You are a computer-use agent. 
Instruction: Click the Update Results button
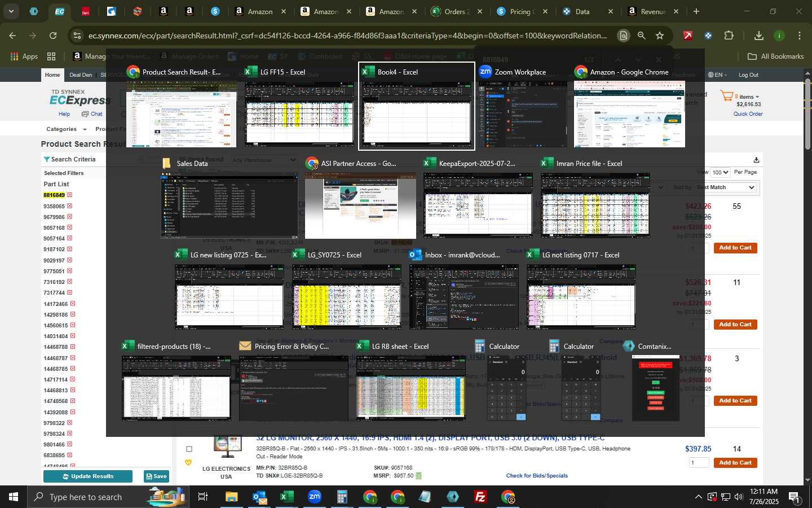[88, 476]
